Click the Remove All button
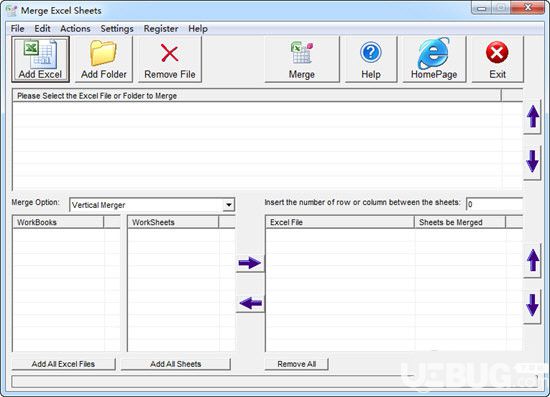This screenshot has height=397, width=550. point(297,364)
